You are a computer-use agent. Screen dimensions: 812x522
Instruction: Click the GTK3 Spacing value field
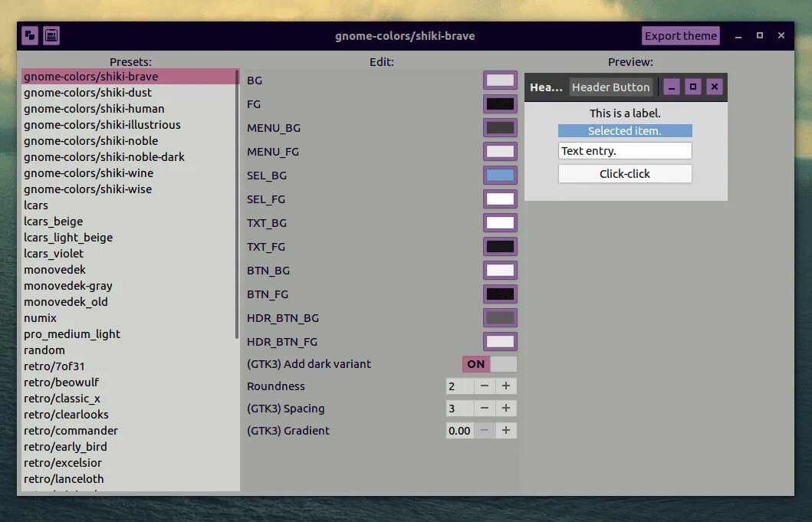pos(460,408)
